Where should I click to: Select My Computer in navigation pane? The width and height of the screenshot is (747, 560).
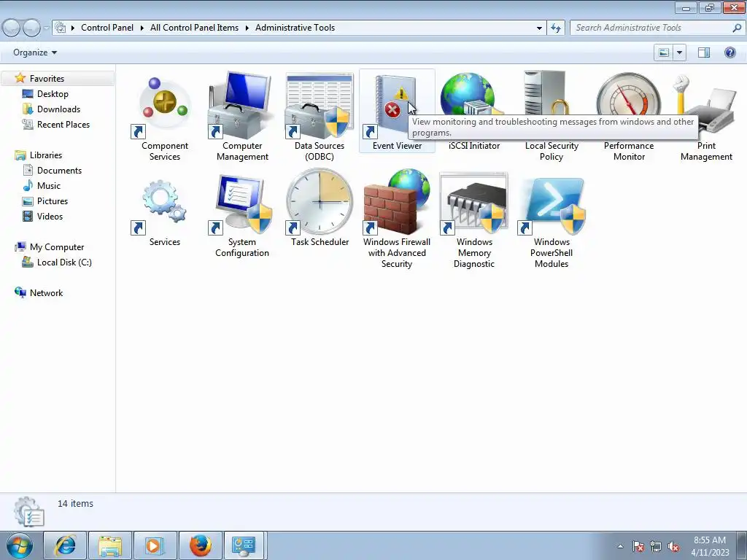coord(57,247)
